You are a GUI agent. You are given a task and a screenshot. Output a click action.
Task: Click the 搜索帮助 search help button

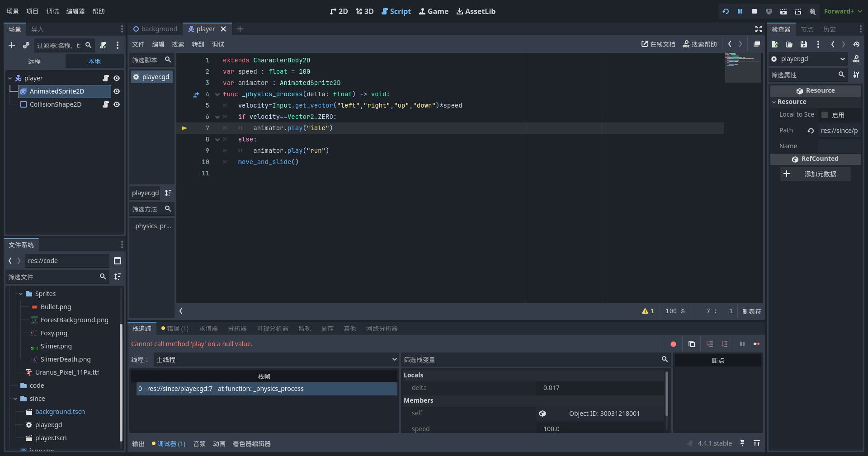click(700, 44)
